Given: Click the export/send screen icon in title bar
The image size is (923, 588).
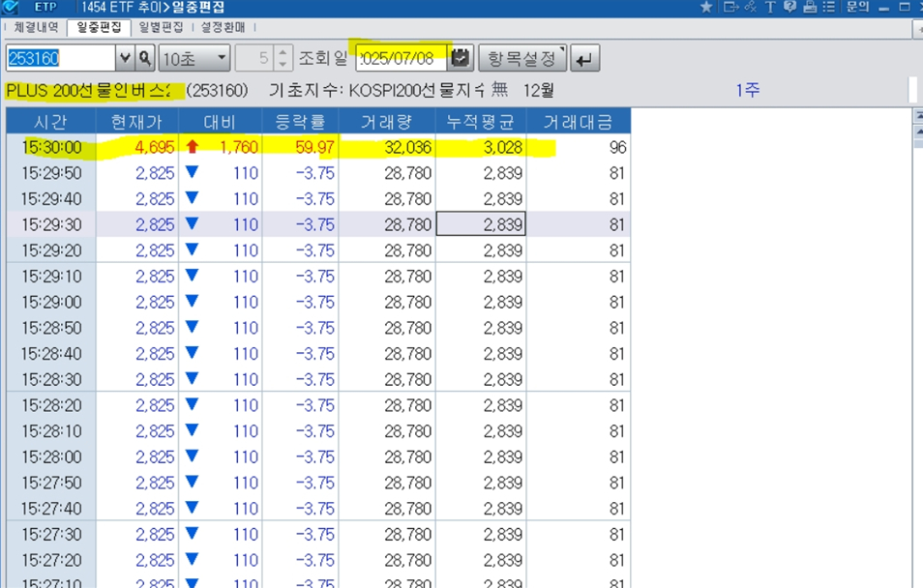Looking at the screenshot, I should click(x=730, y=7).
